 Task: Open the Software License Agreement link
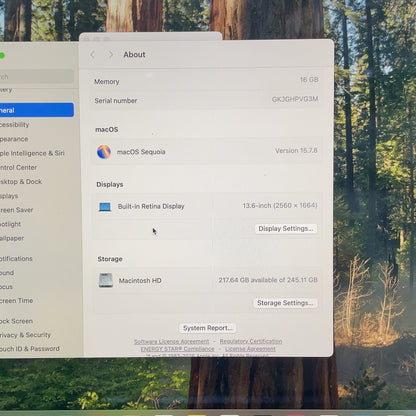tap(171, 342)
